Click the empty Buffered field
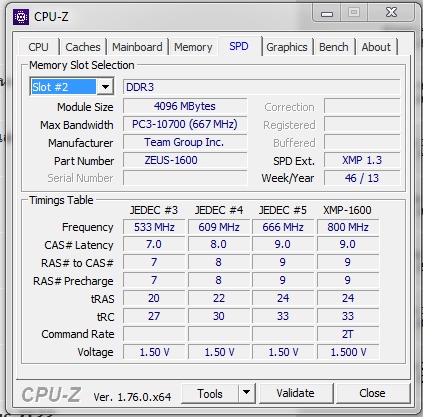Image resolution: width=423 pixels, height=417 pixels. coord(362,142)
